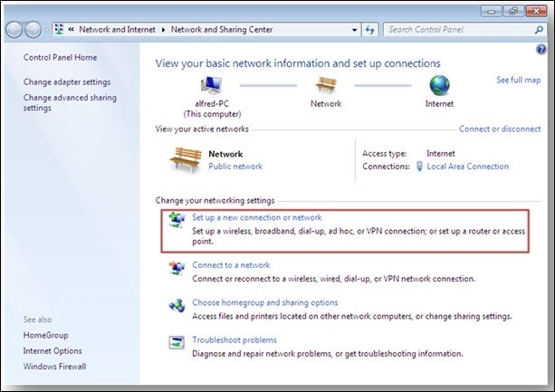Click the Refresh button next to the address bar
This screenshot has height=392, width=555.
[370, 30]
